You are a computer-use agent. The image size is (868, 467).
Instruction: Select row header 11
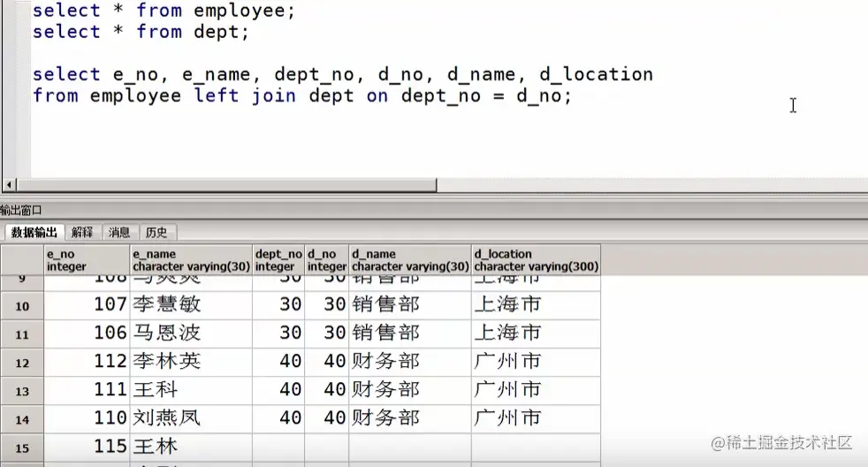pos(22,334)
